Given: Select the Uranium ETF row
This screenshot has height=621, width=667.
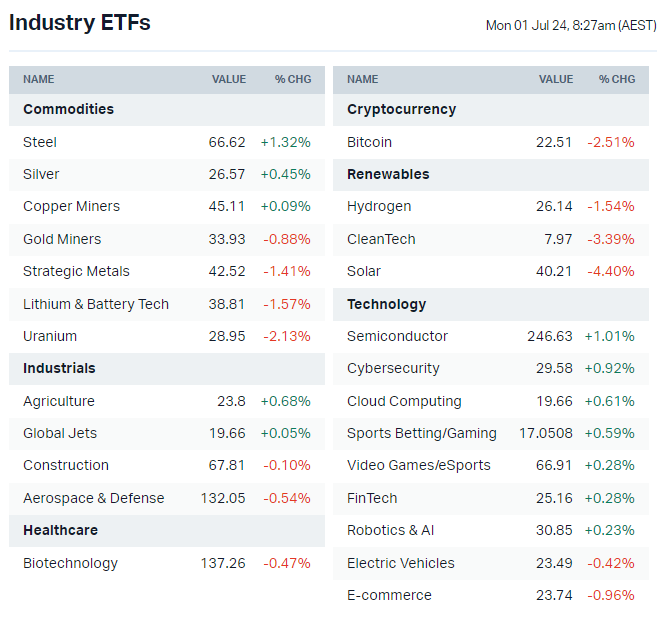Looking at the screenshot, I should (50, 336).
